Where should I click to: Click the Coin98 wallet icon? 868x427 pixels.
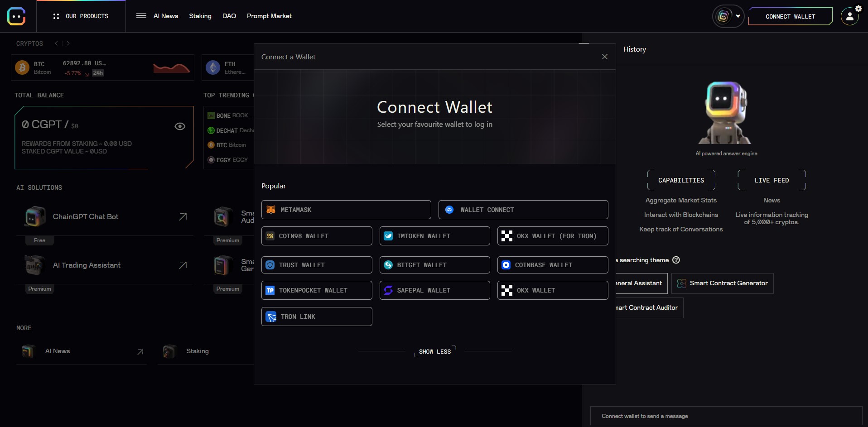270,236
